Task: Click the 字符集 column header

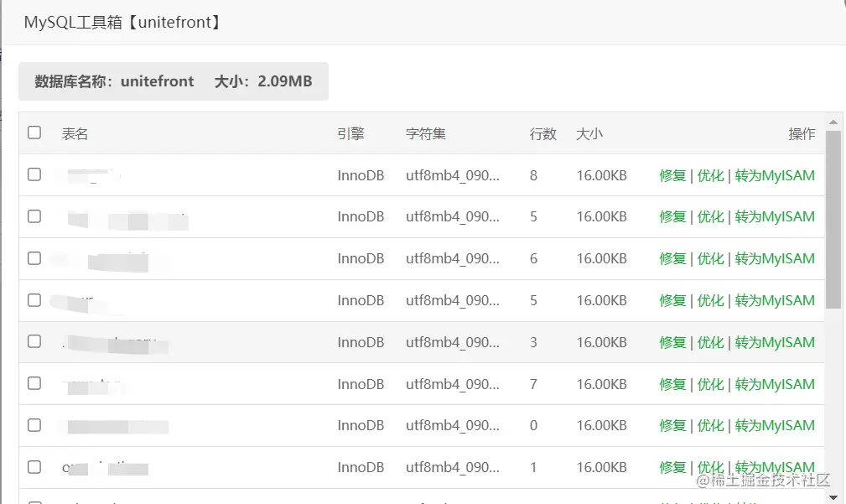Action: (x=426, y=134)
